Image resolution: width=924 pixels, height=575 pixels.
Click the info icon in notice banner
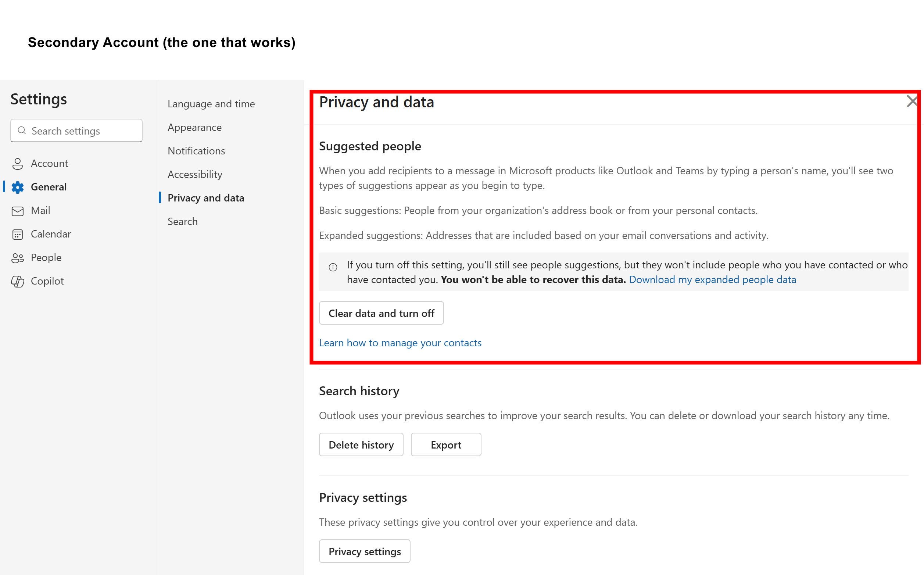click(333, 267)
